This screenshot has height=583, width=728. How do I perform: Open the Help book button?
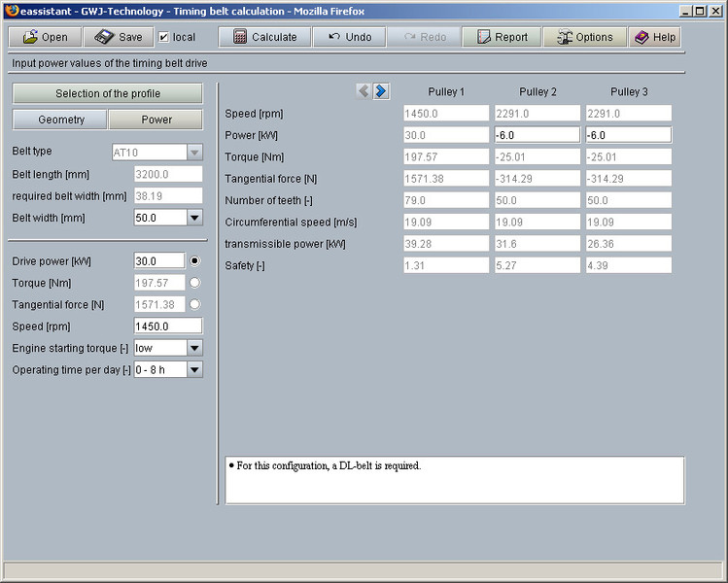click(x=654, y=37)
